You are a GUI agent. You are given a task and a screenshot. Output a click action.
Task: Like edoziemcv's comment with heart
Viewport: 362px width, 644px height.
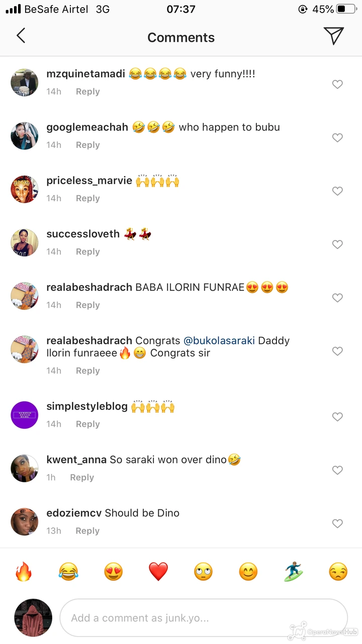tap(337, 524)
